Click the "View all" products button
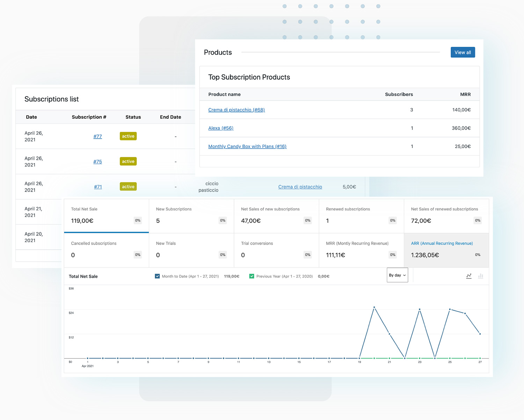524x420 pixels. [463, 52]
